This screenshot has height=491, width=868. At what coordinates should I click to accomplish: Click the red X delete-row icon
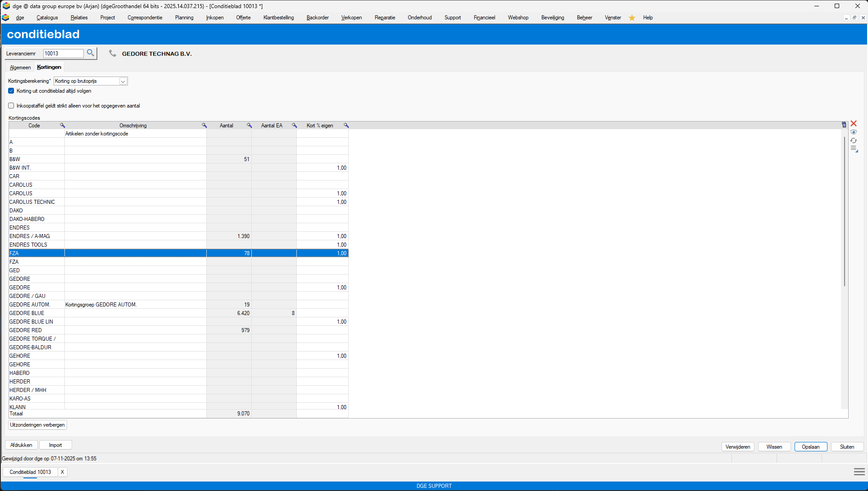(x=854, y=123)
